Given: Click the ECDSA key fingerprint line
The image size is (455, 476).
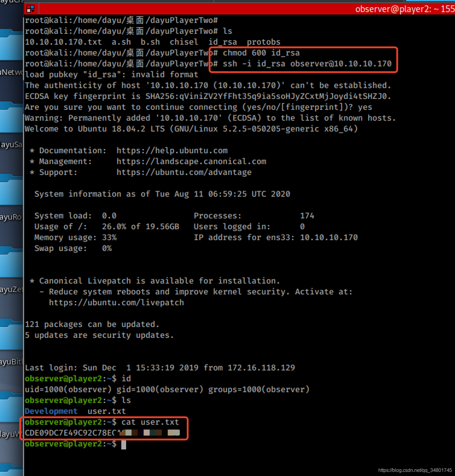Looking at the screenshot, I should pyautogui.click(x=208, y=96).
